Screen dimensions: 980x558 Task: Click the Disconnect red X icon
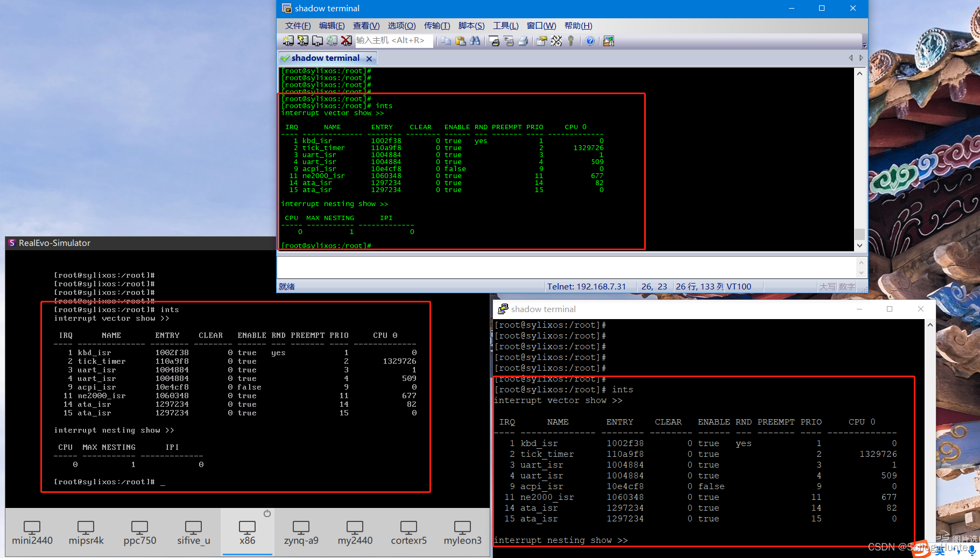[x=347, y=41]
